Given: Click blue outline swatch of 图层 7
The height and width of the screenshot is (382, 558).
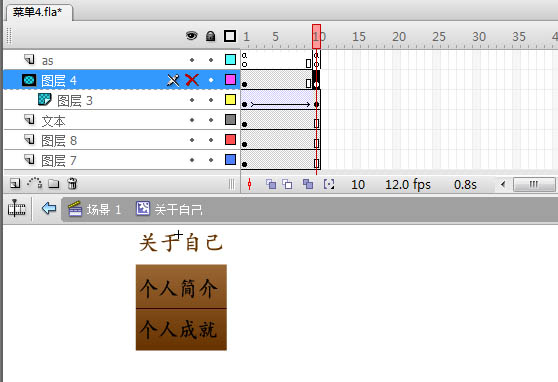Looking at the screenshot, I should tap(230, 159).
